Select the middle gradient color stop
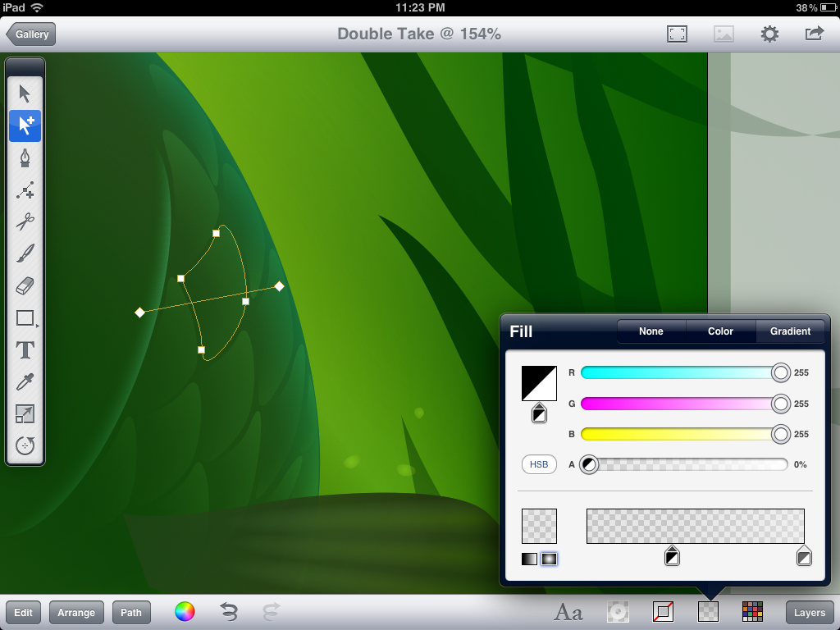840x630 pixels. click(672, 556)
